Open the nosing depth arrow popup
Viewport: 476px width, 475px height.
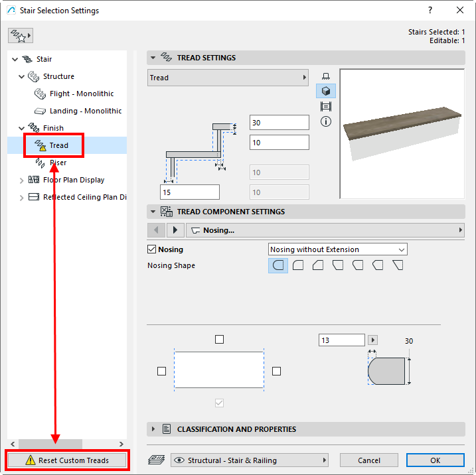[373, 340]
